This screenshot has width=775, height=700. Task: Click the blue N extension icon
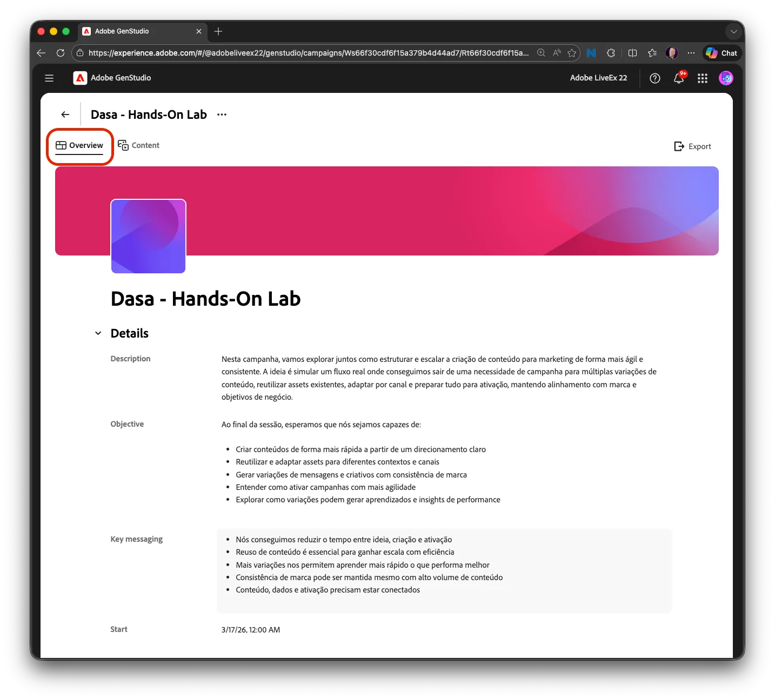(591, 53)
